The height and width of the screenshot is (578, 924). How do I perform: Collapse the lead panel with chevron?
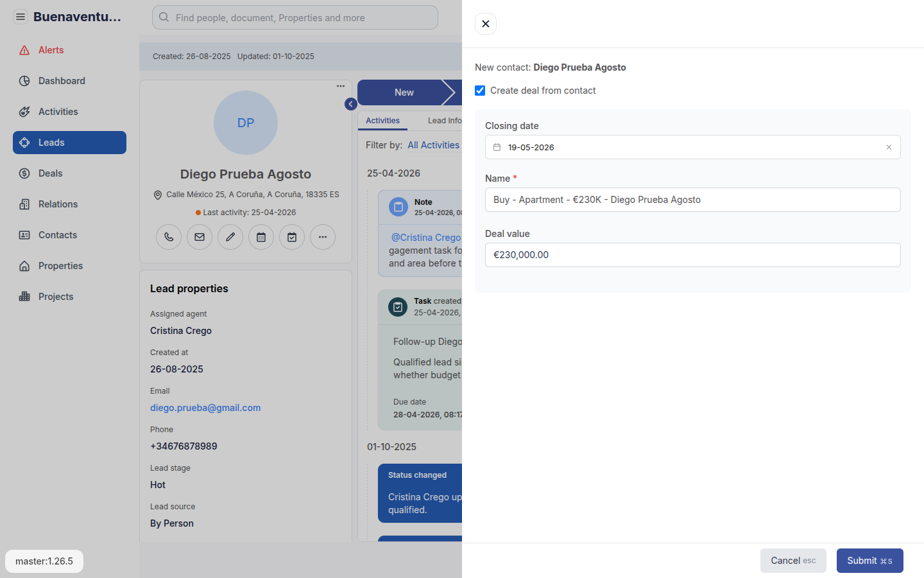click(x=350, y=104)
